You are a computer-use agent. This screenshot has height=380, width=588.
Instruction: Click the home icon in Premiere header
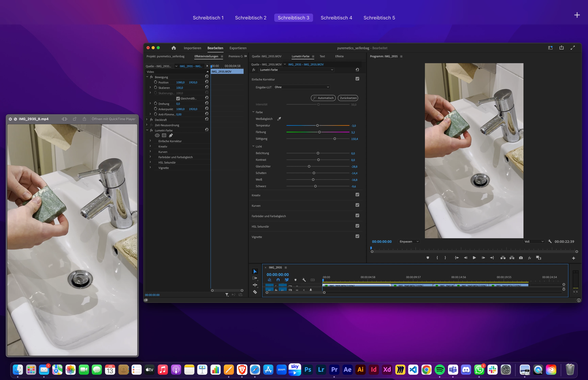click(x=174, y=48)
